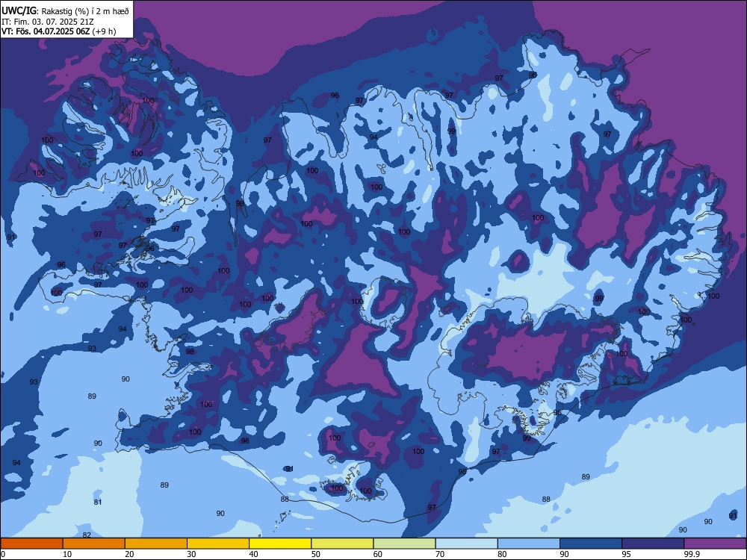
Task: Click the legend tick label '80'
Action: (x=502, y=554)
